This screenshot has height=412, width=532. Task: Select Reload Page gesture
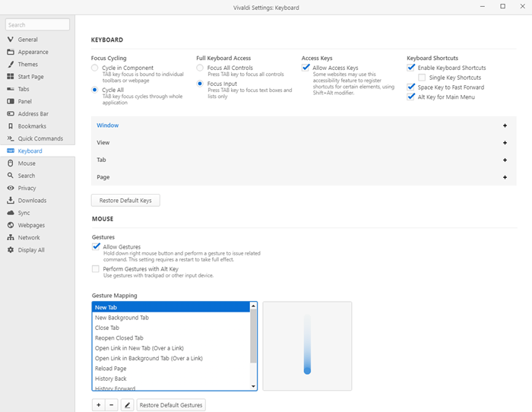coord(171,368)
